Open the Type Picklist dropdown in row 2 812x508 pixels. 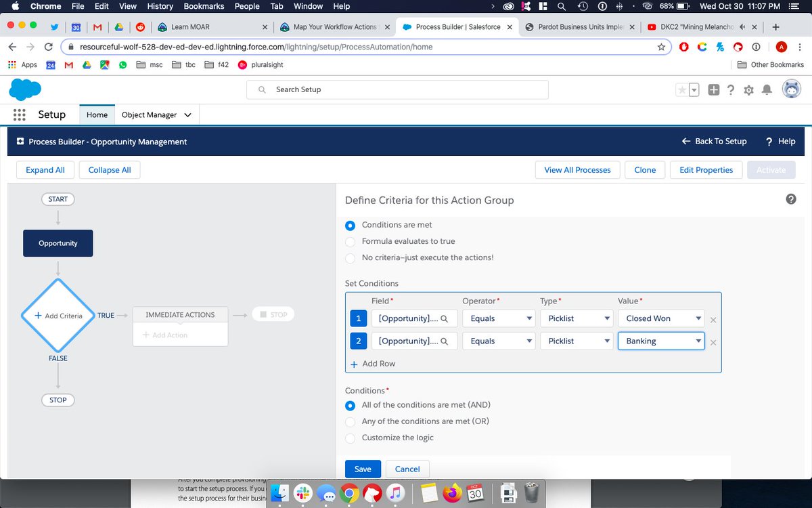pos(577,341)
